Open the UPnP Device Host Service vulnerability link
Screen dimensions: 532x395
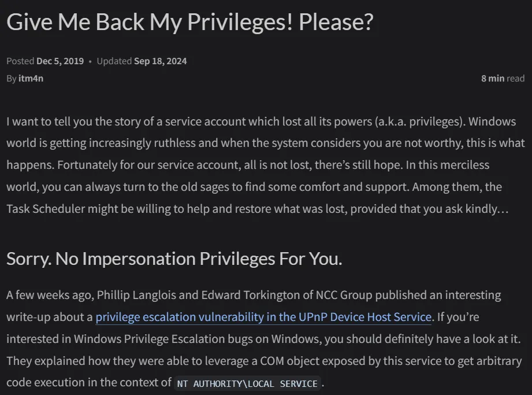(x=263, y=317)
